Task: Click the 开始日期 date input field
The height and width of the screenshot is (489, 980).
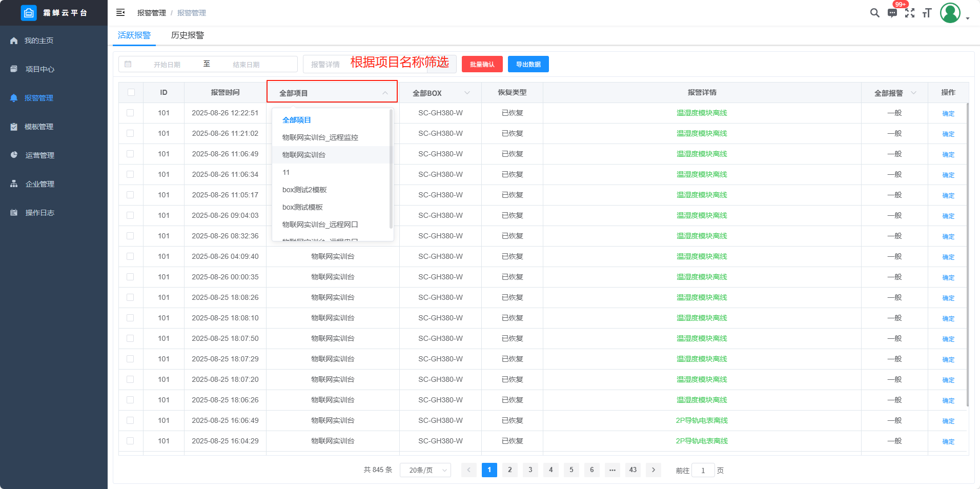Action: point(167,65)
